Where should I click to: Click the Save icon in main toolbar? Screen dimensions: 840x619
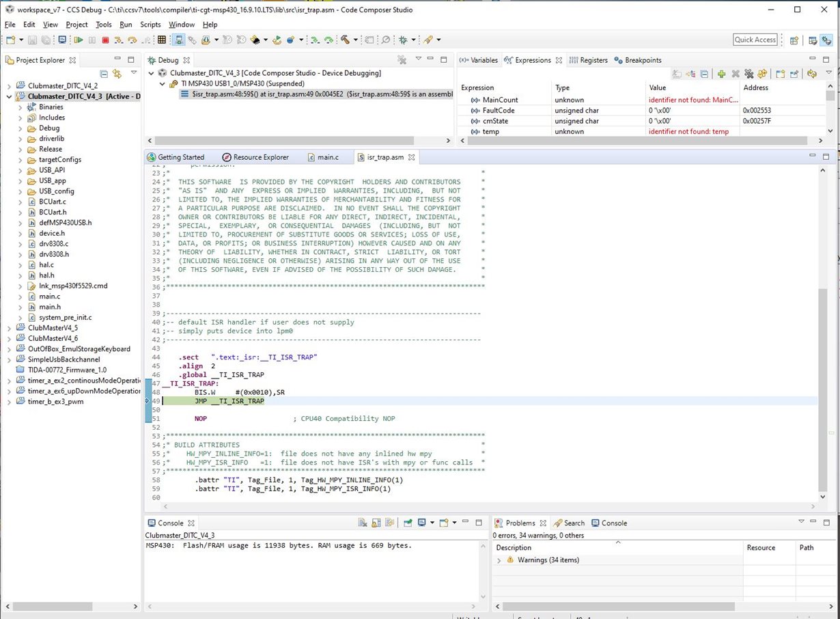31,40
